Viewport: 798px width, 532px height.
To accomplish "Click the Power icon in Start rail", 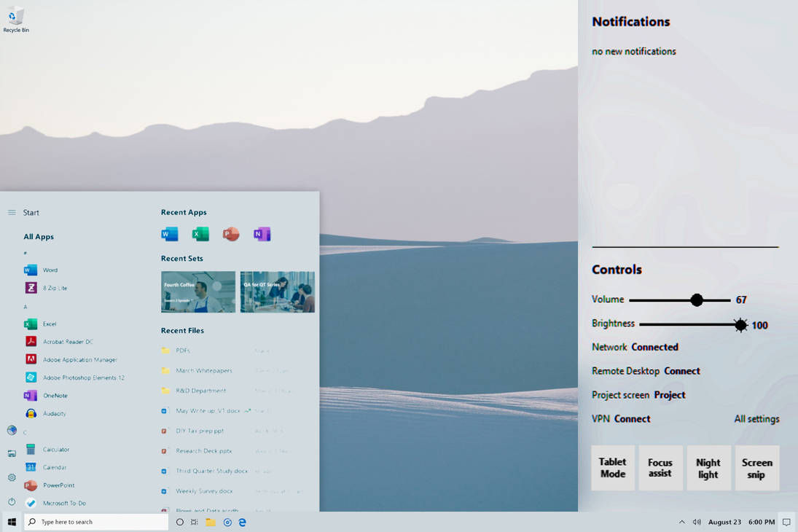I will click(12, 501).
